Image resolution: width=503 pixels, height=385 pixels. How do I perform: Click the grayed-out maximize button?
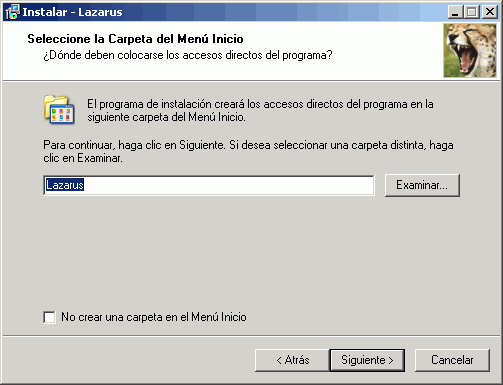[471, 12]
